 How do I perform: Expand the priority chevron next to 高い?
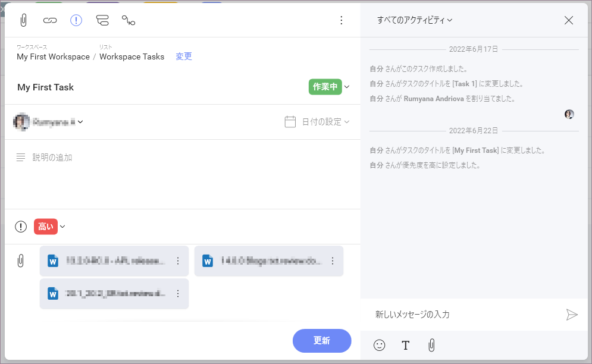point(62,227)
